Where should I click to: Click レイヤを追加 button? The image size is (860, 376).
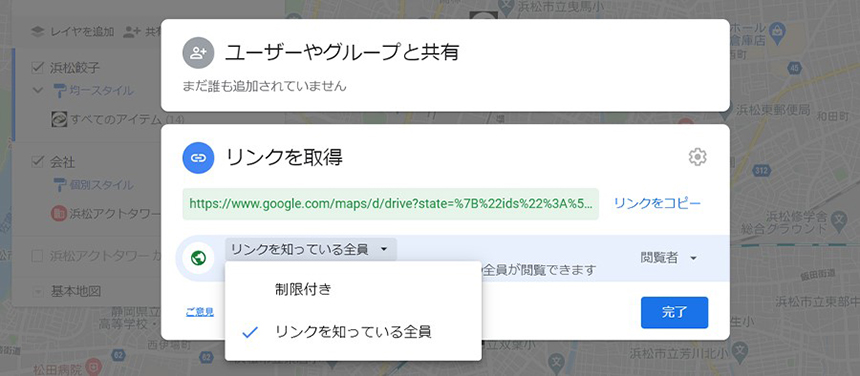72,32
